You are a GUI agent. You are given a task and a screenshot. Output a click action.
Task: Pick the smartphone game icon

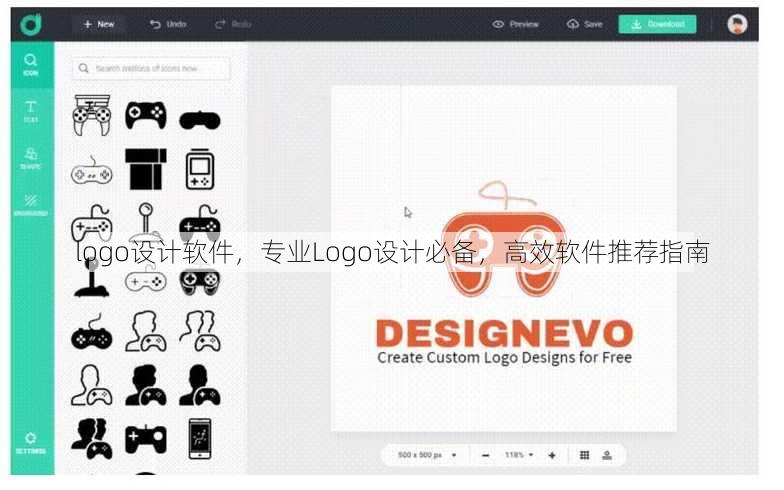[200, 438]
